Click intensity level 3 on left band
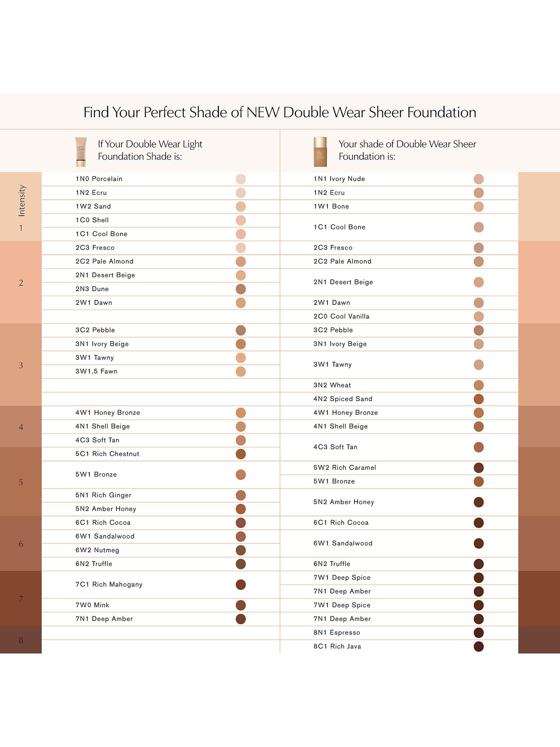Screen dimensions: 560x747 click(x=21, y=365)
